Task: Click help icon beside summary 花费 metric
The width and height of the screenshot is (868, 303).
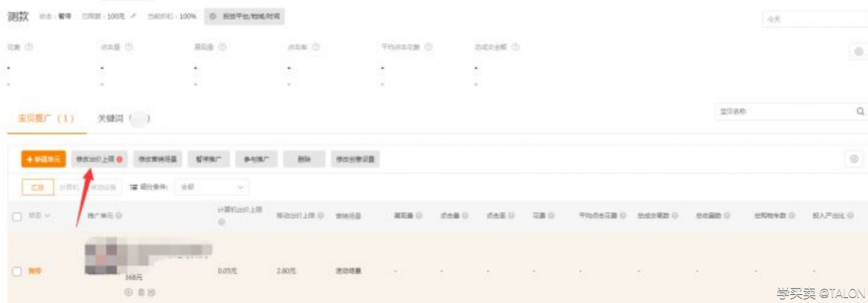Action: tap(29, 47)
